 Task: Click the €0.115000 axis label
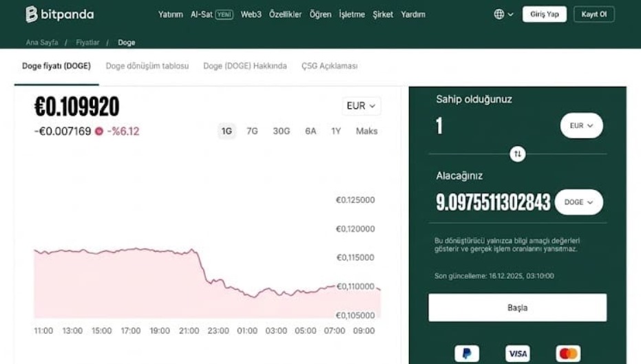[355, 257]
